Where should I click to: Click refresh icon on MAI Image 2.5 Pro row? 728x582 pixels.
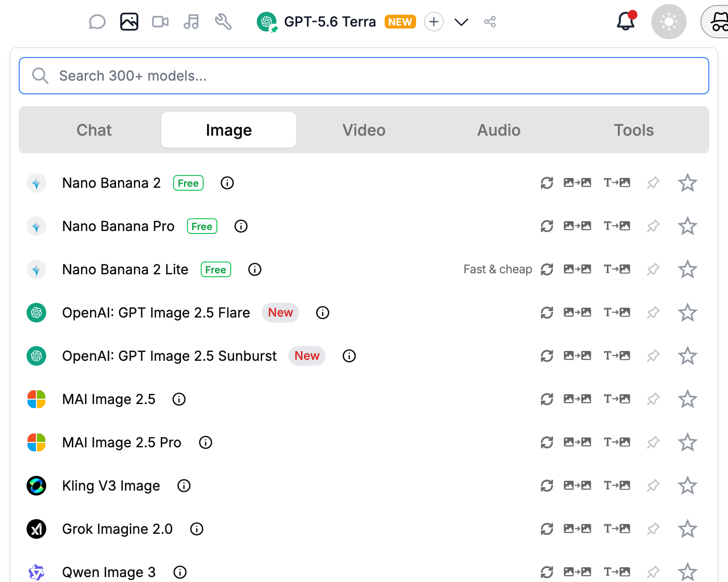coord(547,442)
